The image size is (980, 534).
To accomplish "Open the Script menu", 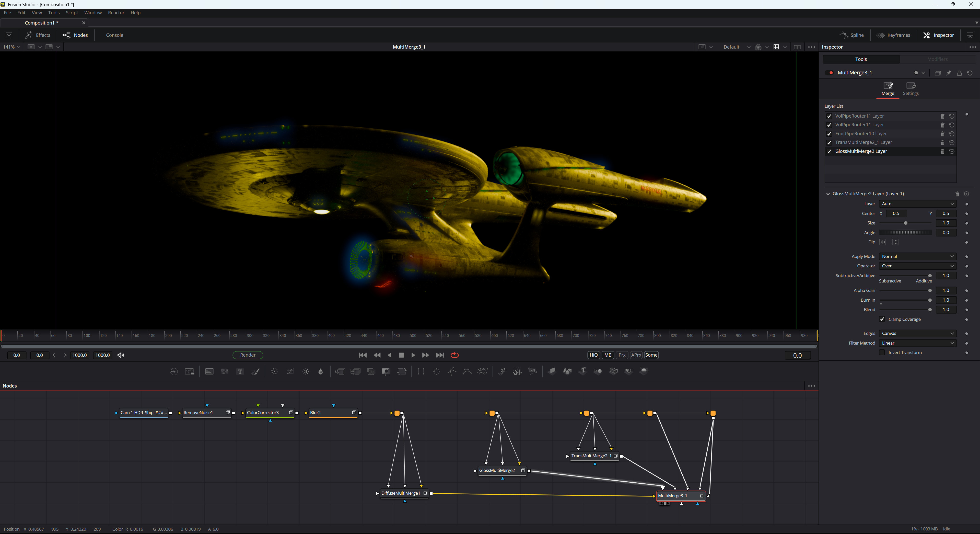I will pyautogui.click(x=72, y=13).
